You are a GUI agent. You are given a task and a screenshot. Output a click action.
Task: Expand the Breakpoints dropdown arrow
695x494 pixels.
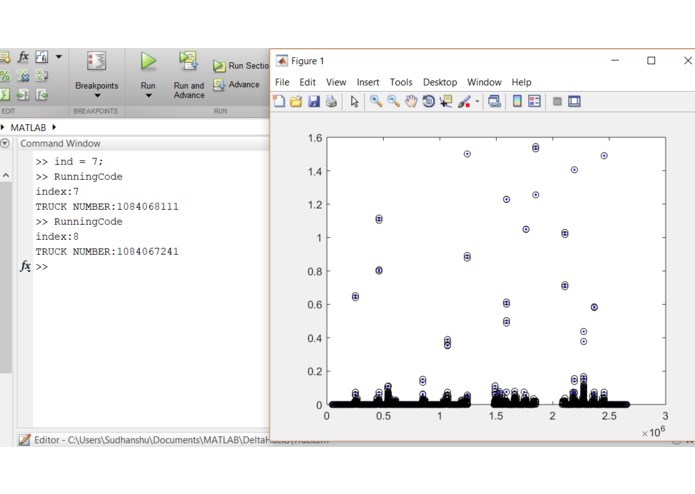[97, 96]
